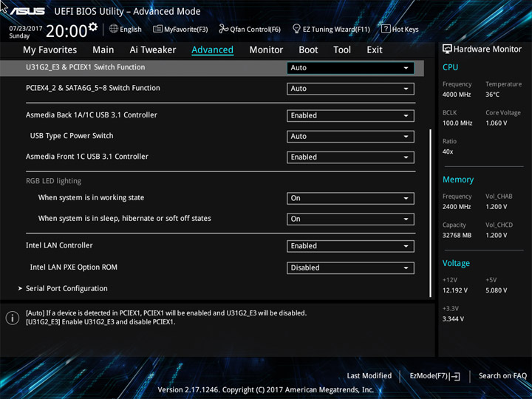Open the Exit tab
This screenshot has height=399, width=532.
point(375,50)
